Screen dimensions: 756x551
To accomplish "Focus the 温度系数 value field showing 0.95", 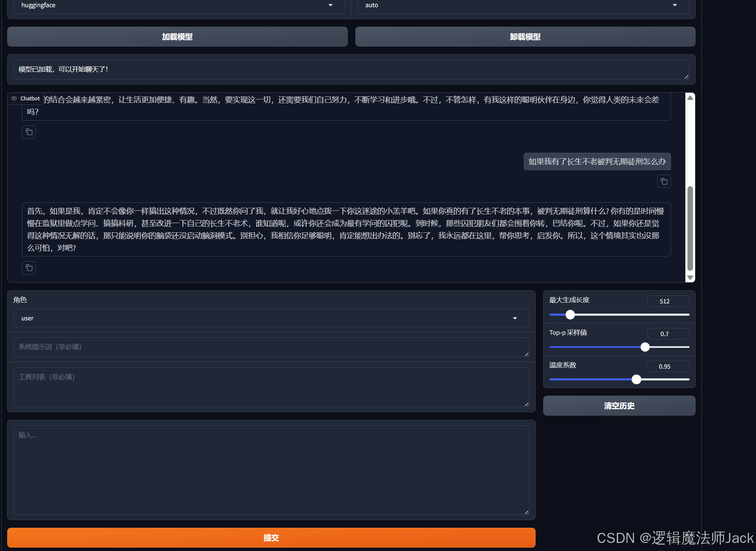I will 668,366.
